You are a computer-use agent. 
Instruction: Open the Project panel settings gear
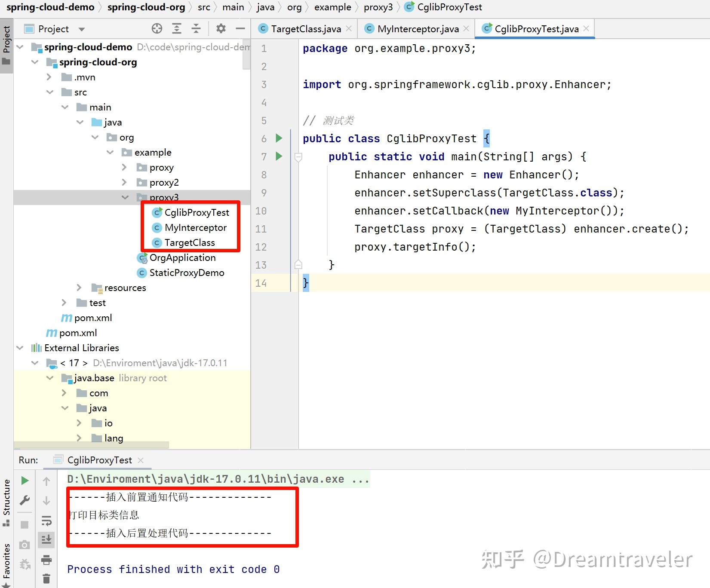[221, 28]
